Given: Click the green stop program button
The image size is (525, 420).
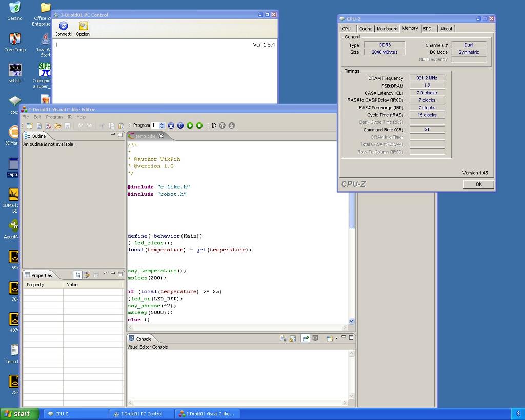Looking at the screenshot, I should coord(199,125).
